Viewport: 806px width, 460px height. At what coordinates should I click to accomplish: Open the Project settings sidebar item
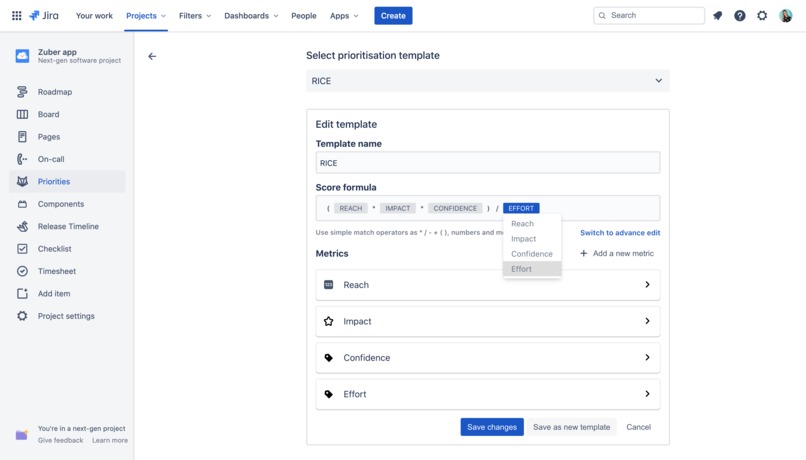coord(67,316)
